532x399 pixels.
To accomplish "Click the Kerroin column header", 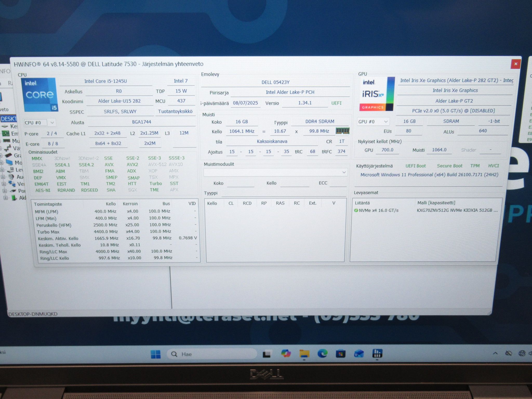I will [130, 204].
